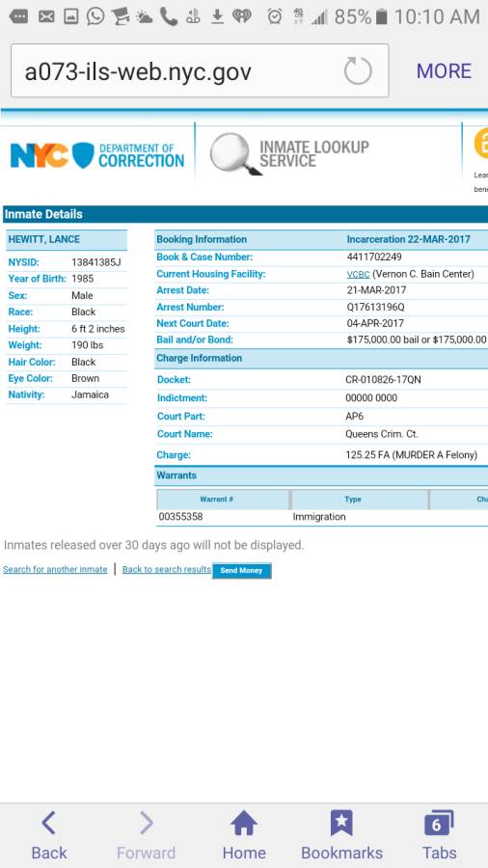Viewport: 488px width, 868px height.
Task: Click the Charge Information section header
Action: coord(321,358)
